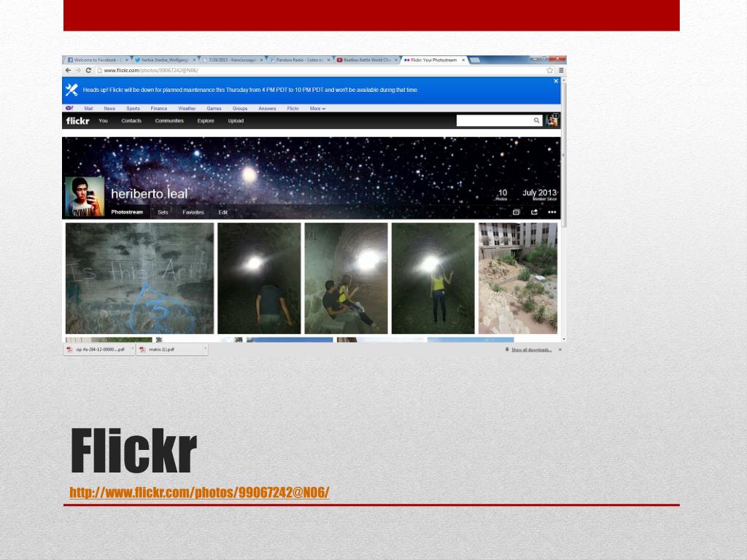Click Show all downloads
This screenshot has height=560, width=747.
(531, 349)
